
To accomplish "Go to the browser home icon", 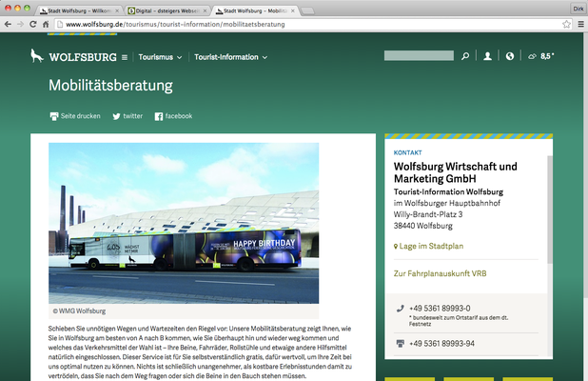I will click(x=46, y=25).
